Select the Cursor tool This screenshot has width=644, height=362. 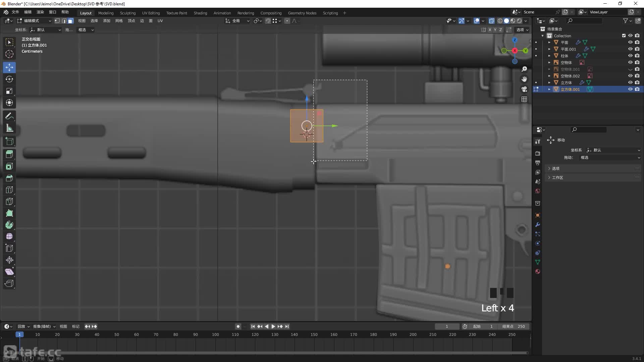[9, 54]
